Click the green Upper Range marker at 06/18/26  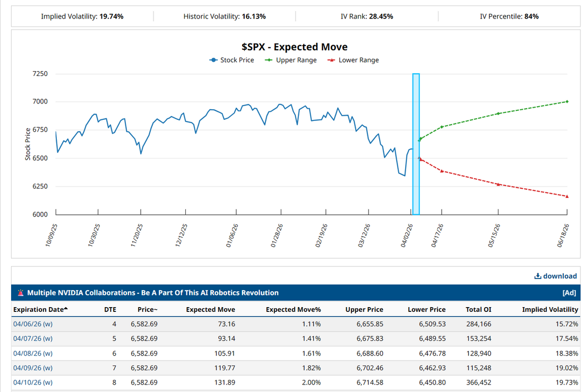(x=567, y=101)
